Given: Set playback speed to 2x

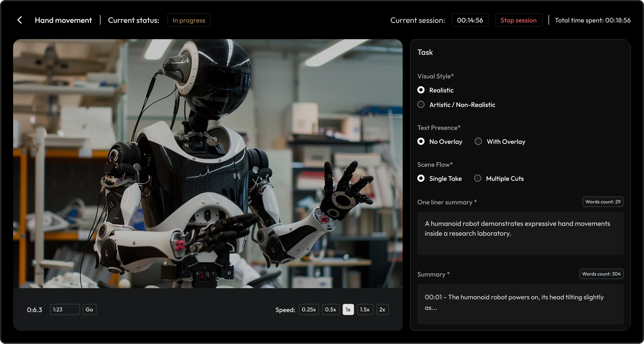Looking at the screenshot, I should (x=382, y=309).
